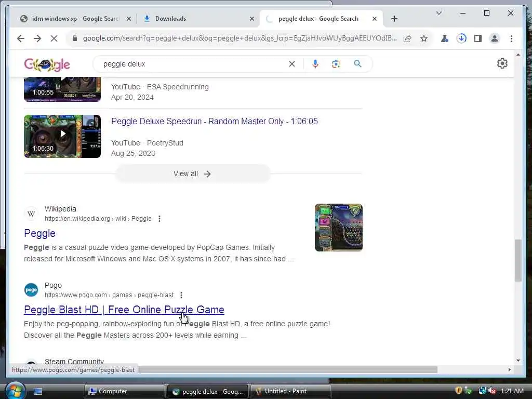The height and width of the screenshot is (399, 532).
Task: Open the muted volume tray icon
Action: [x=493, y=391]
